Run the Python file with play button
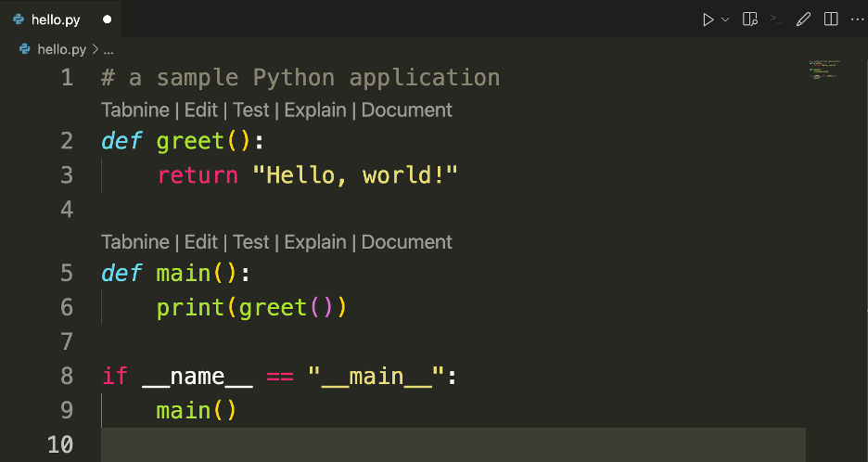Viewport: 868px width, 462px height. [x=708, y=19]
